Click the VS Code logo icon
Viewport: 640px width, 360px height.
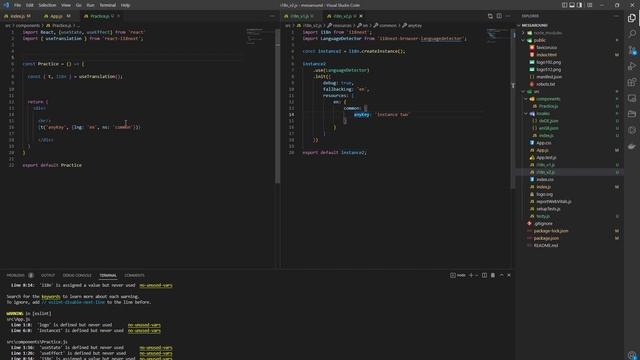[x=6, y=5]
